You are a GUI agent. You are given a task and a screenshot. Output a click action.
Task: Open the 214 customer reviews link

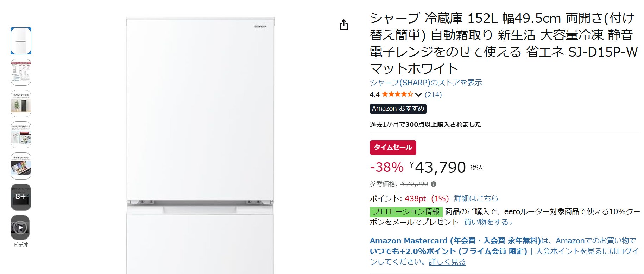[x=433, y=95]
